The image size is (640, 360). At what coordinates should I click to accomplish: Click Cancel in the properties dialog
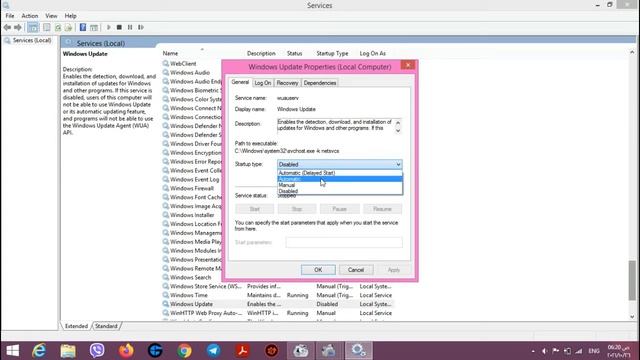(356, 270)
